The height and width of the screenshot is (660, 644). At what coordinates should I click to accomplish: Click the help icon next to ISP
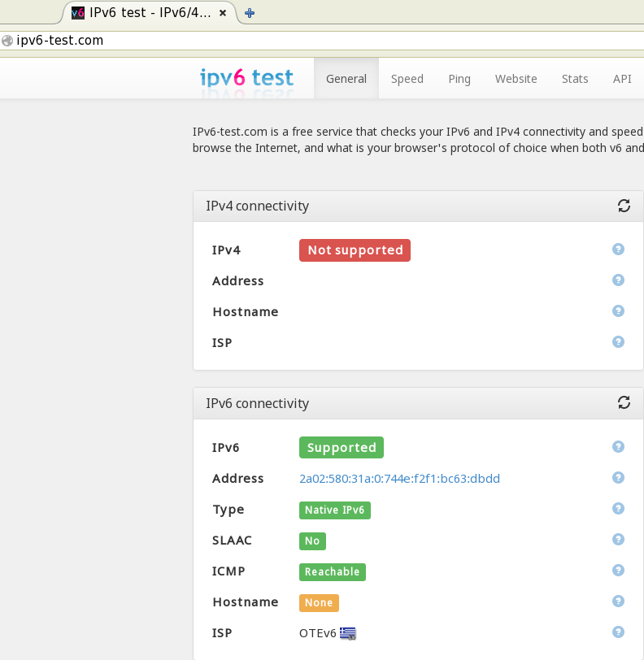tap(618, 632)
